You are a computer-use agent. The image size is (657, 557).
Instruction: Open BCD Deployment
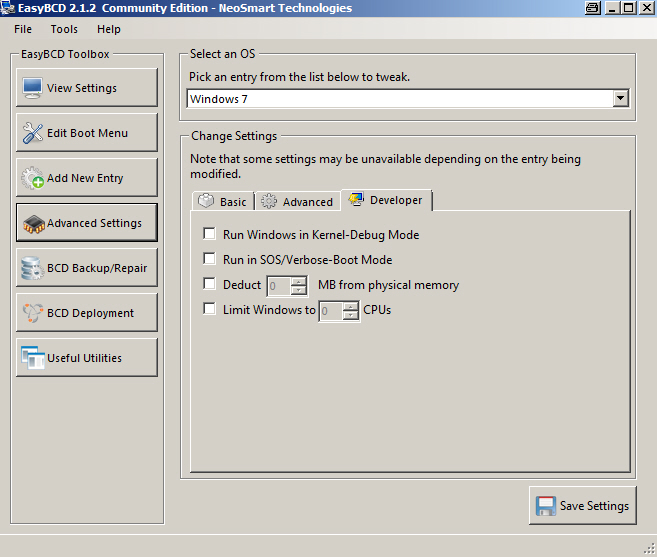[x=87, y=313]
